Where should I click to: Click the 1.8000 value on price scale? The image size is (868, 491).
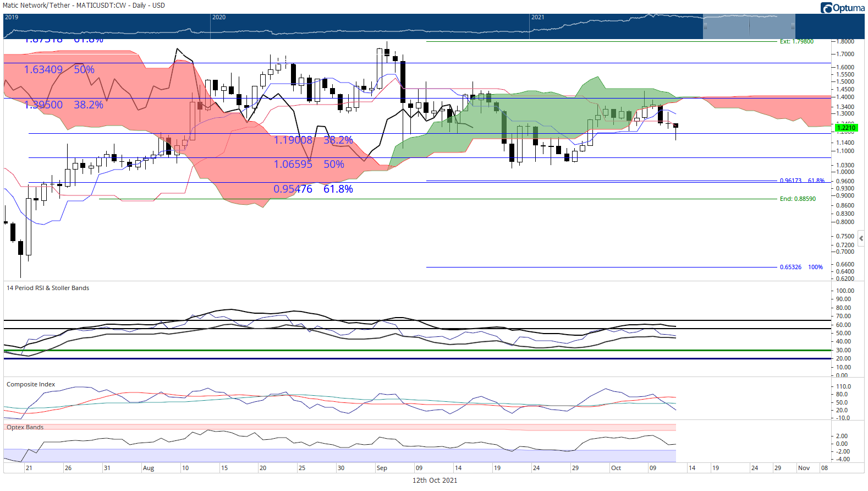click(x=845, y=41)
